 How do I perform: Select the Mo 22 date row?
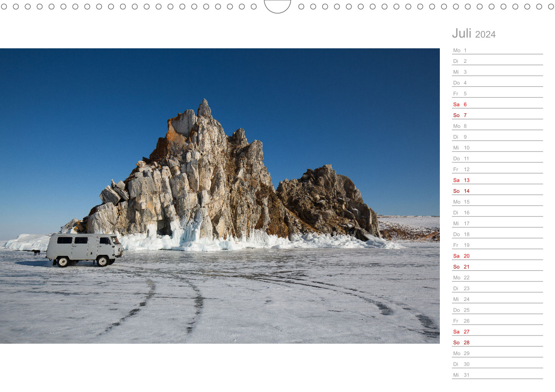coord(497,276)
